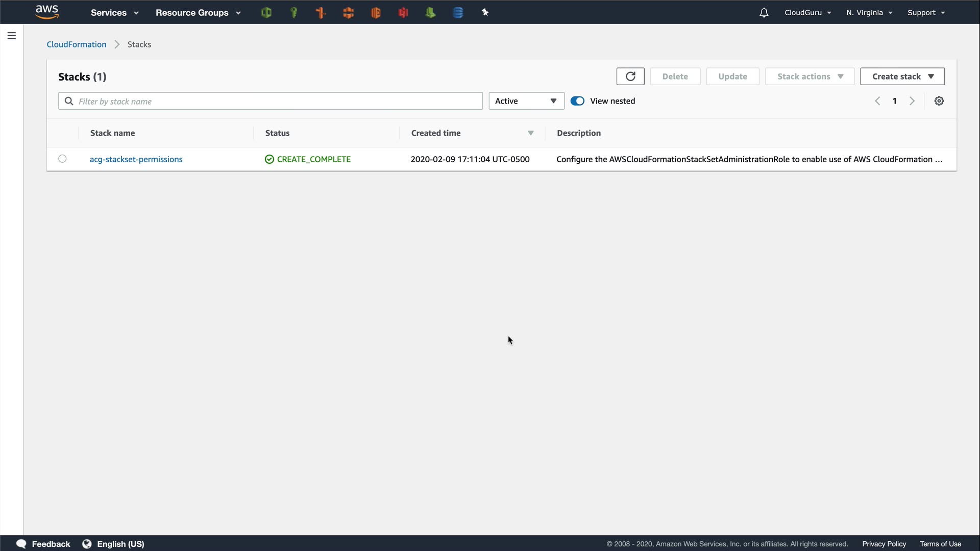This screenshot has height=551, width=980.
Task: Click the CloudFormation breadcrumb link
Action: pos(77,44)
